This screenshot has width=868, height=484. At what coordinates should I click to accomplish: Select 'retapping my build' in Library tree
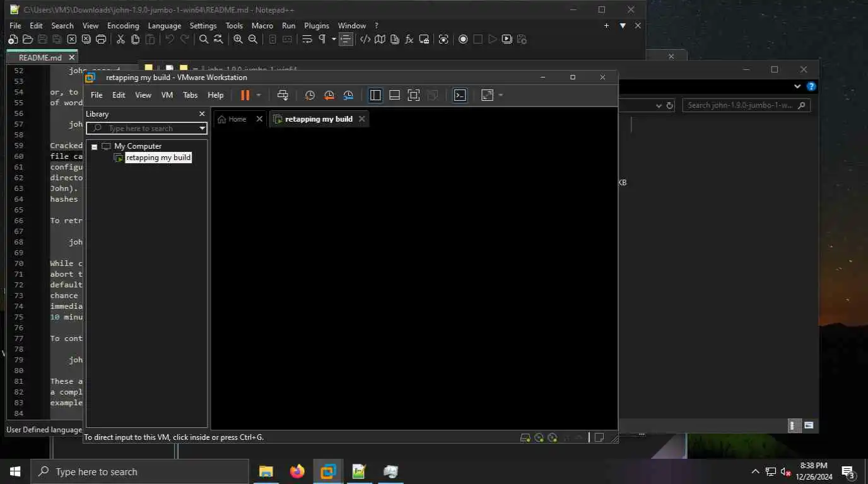[x=158, y=158]
